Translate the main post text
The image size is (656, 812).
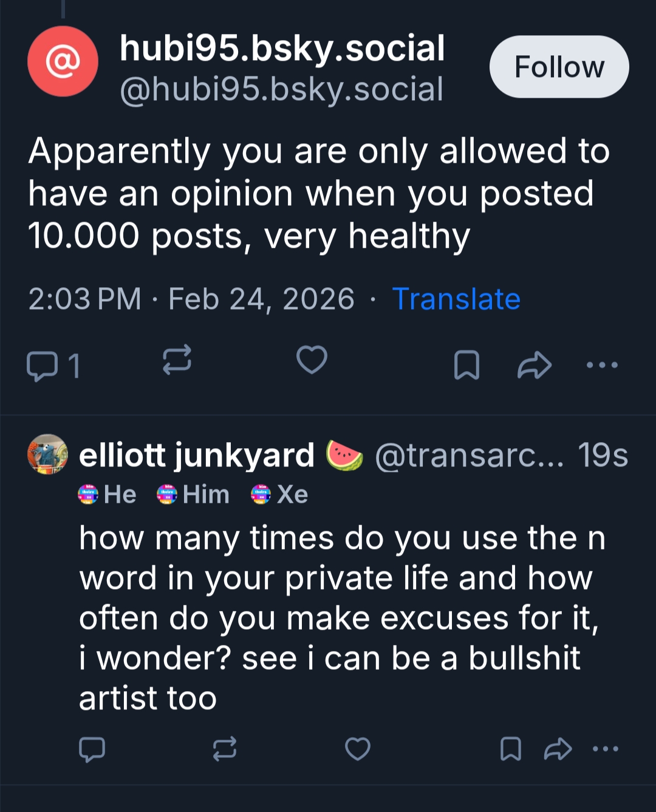456,299
